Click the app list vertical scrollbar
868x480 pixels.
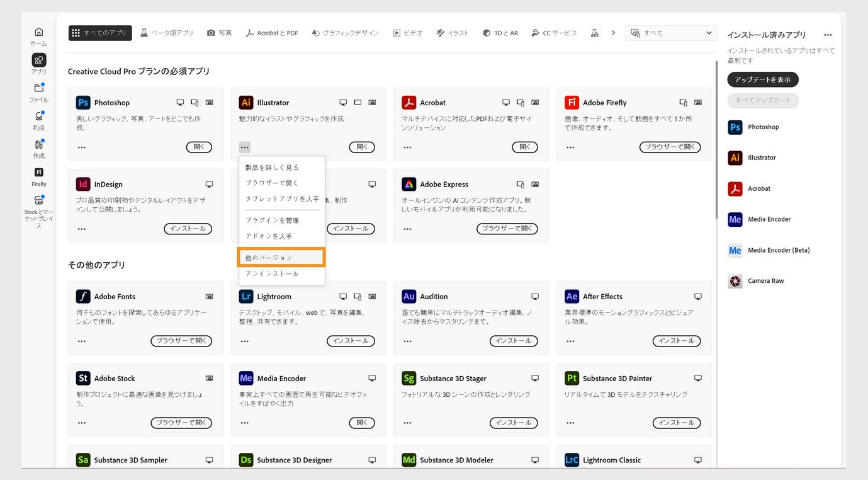[716, 141]
